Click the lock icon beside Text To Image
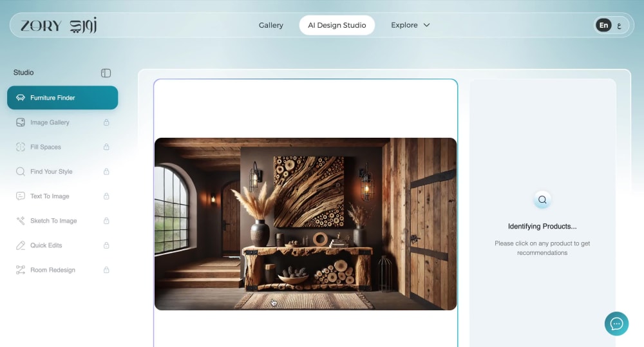The height and width of the screenshot is (347, 644). pyautogui.click(x=106, y=196)
